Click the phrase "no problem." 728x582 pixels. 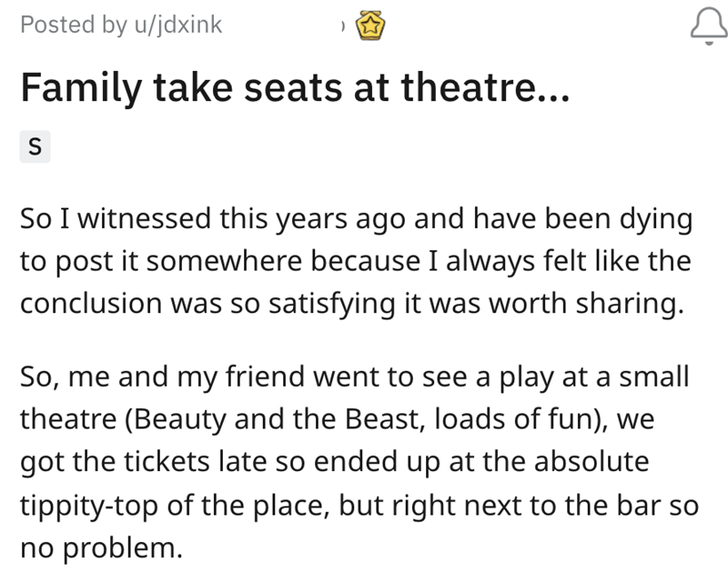[x=101, y=549]
